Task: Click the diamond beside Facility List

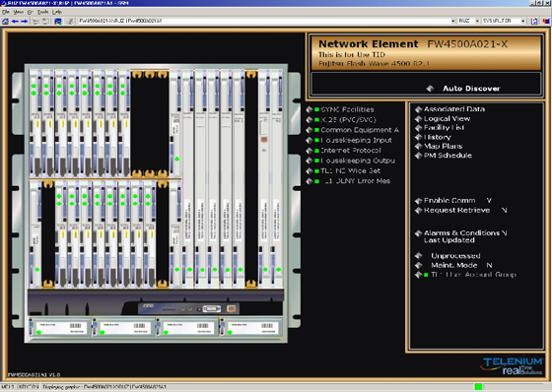Action: tap(418, 128)
